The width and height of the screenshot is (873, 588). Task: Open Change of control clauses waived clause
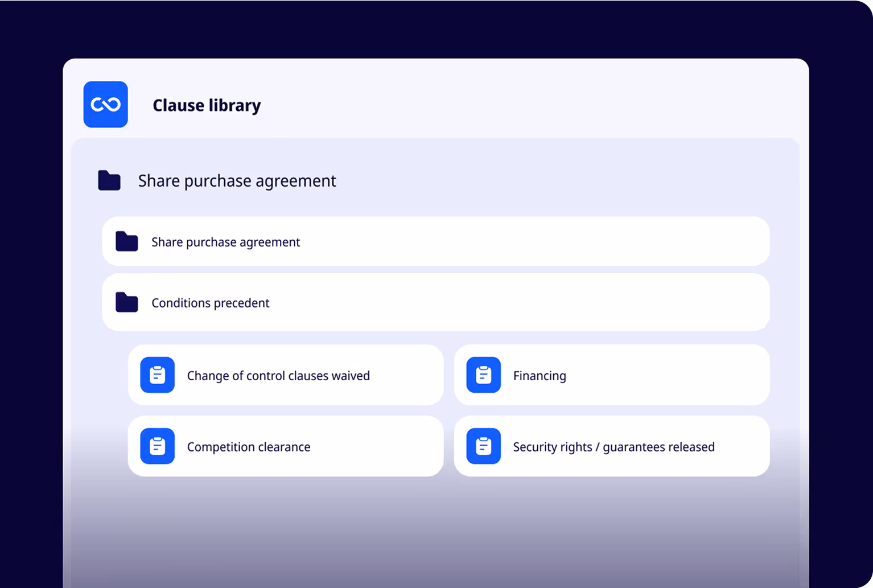point(286,375)
